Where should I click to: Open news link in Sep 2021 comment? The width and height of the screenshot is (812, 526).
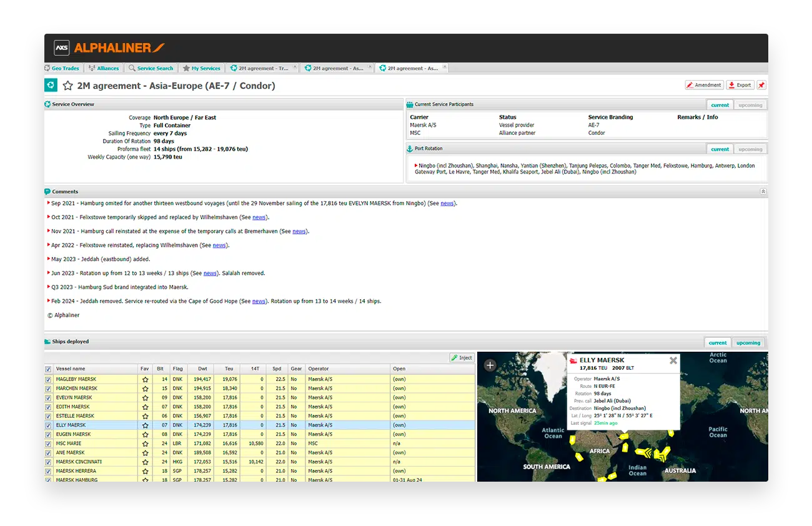(x=447, y=203)
